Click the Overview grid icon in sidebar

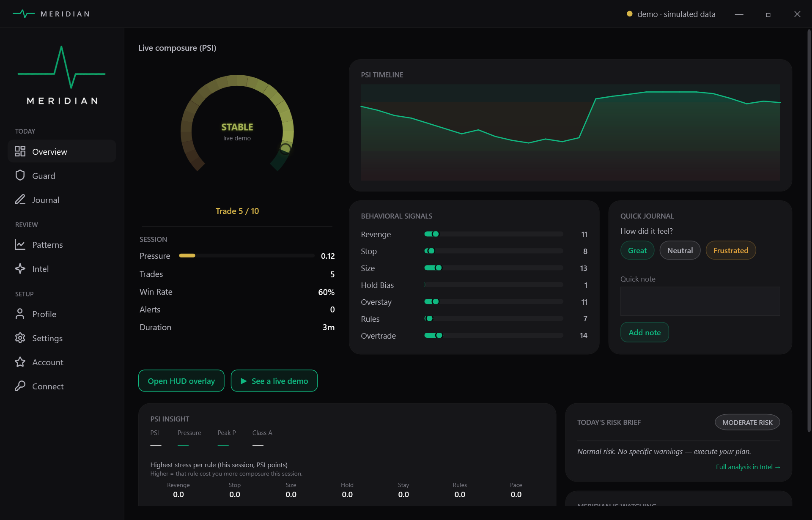pos(20,151)
